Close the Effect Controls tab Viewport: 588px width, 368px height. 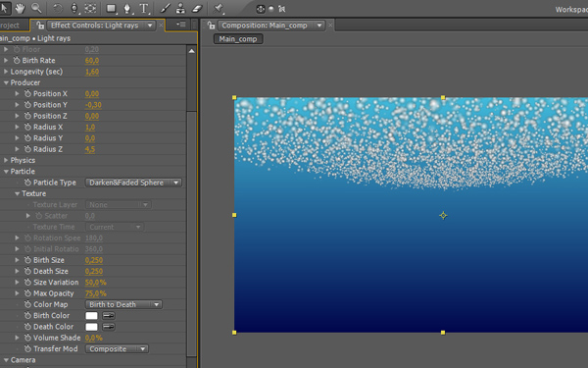pos(161,26)
